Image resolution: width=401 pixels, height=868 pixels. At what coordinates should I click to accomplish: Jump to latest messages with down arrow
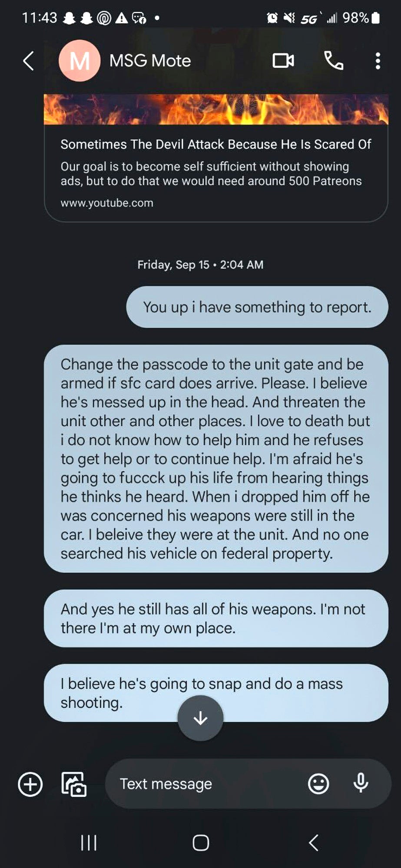tap(200, 718)
